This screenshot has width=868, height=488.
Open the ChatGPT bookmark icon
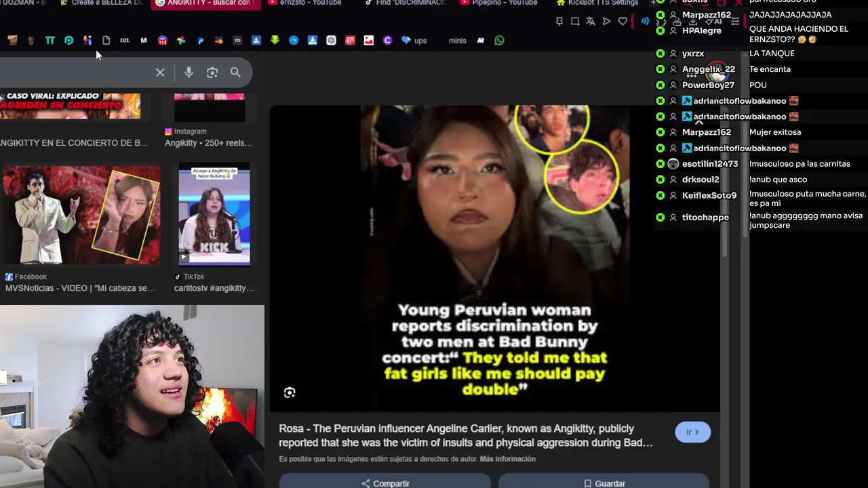(331, 41)
